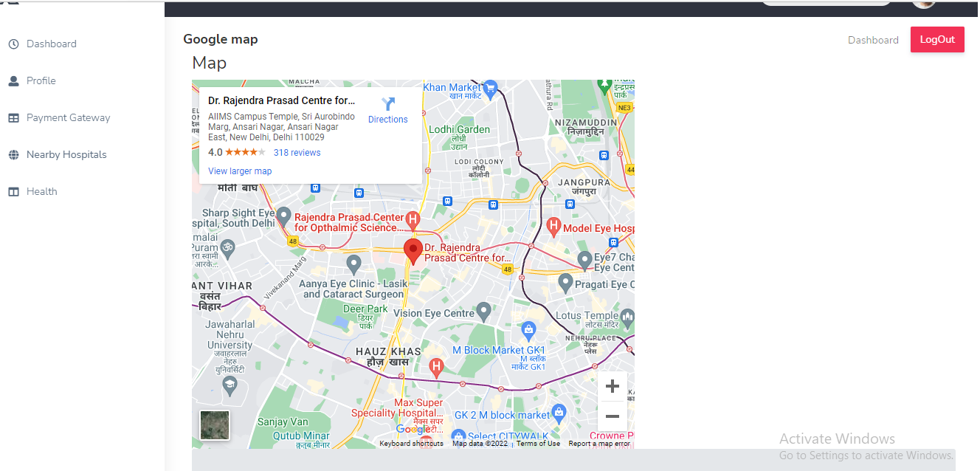Click the Google logo on the map

pyautogui.click(x=413, y=429)
